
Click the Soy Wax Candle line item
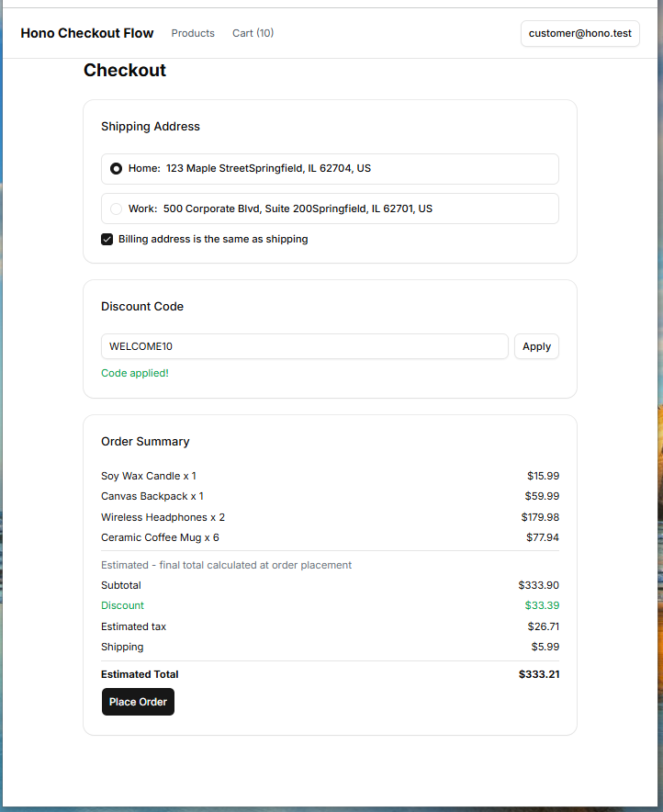point(149,476)
